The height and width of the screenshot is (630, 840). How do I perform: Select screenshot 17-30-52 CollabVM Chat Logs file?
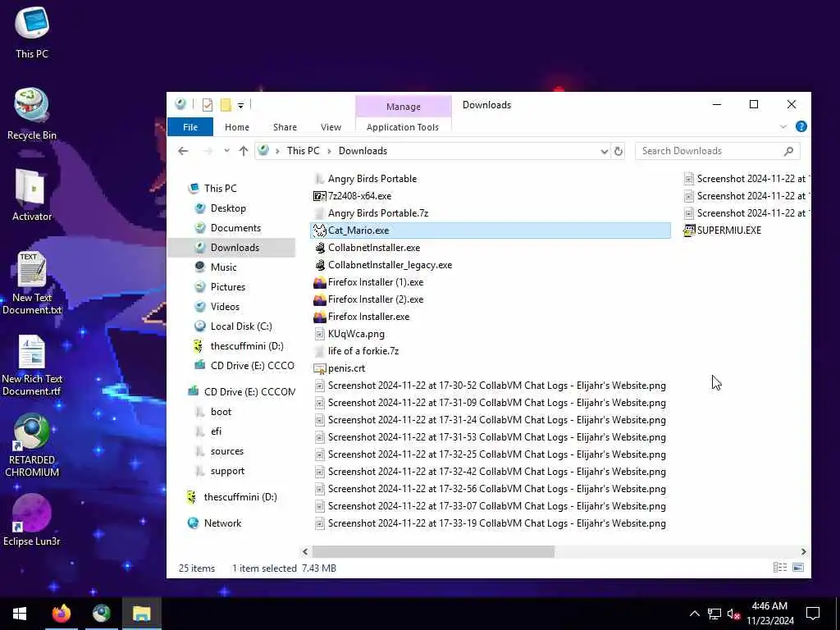click(496, 386)
